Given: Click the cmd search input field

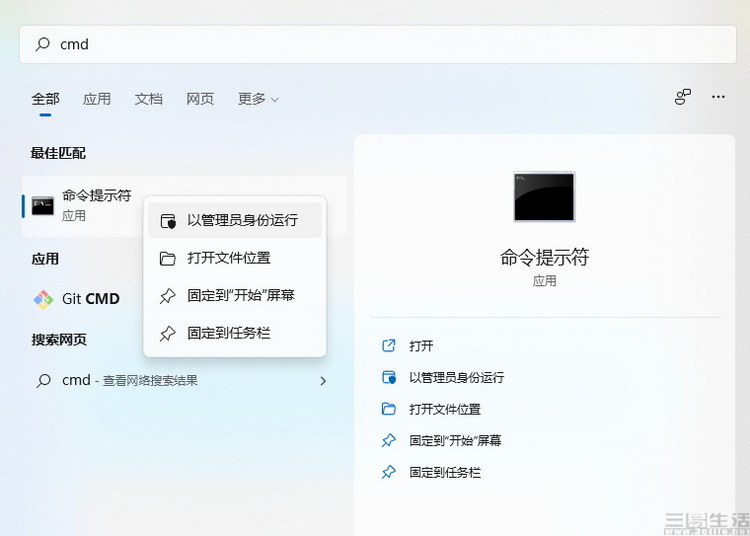Looking at the screenshot, I should pos(377,44).
